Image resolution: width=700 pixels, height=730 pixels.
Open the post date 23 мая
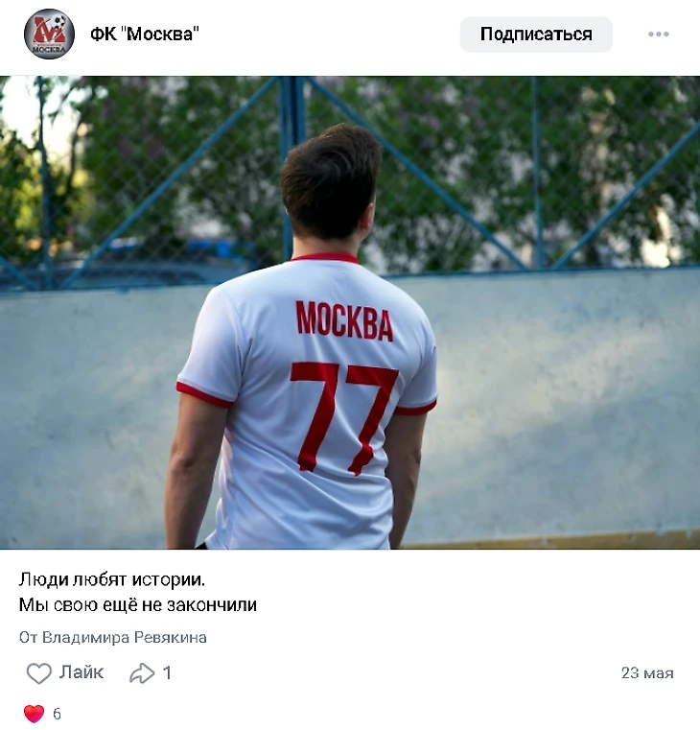click(x=647, y=673)
